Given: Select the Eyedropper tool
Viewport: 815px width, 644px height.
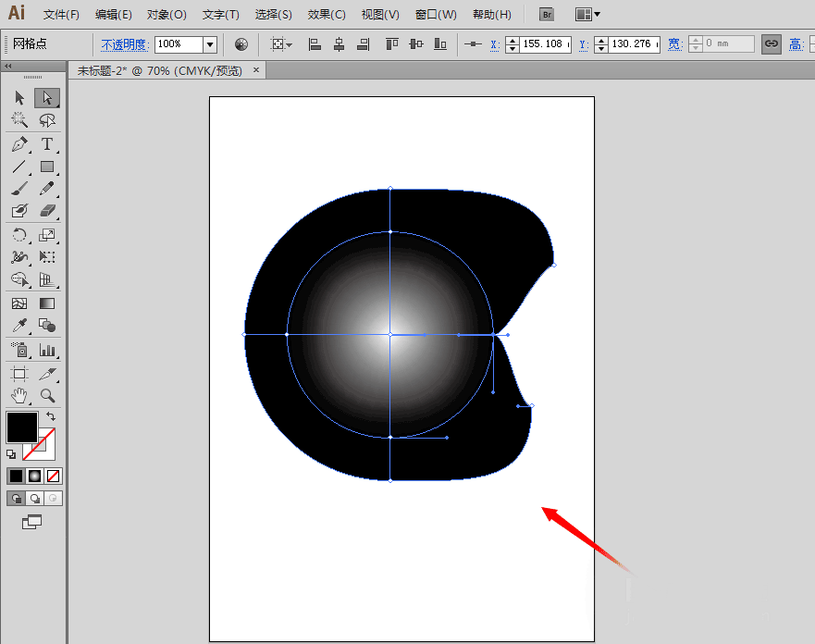Looking at the screenshot, I should point(19,326).
